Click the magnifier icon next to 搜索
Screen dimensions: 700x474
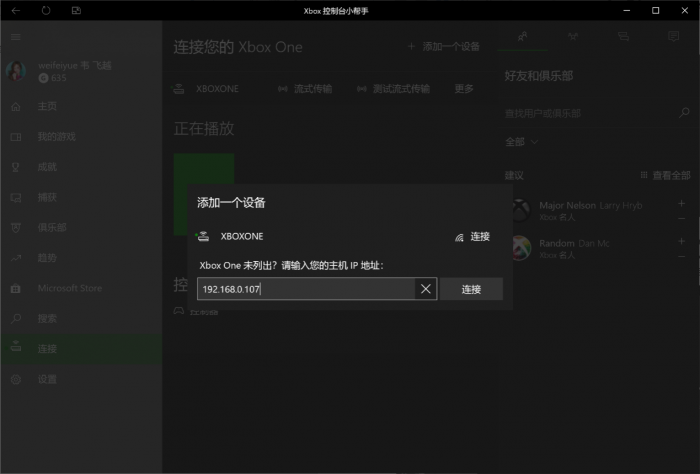click(16, 319)
